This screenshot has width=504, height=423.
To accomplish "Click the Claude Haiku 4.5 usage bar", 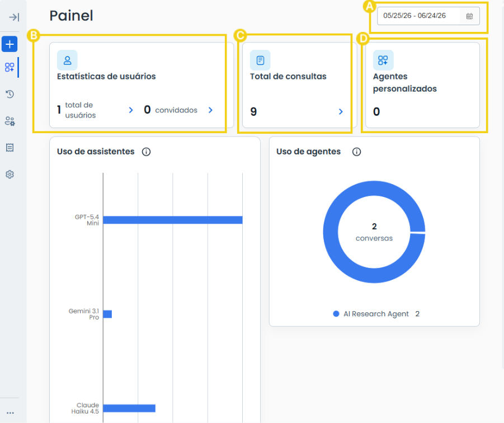I will tap(129, 408).
